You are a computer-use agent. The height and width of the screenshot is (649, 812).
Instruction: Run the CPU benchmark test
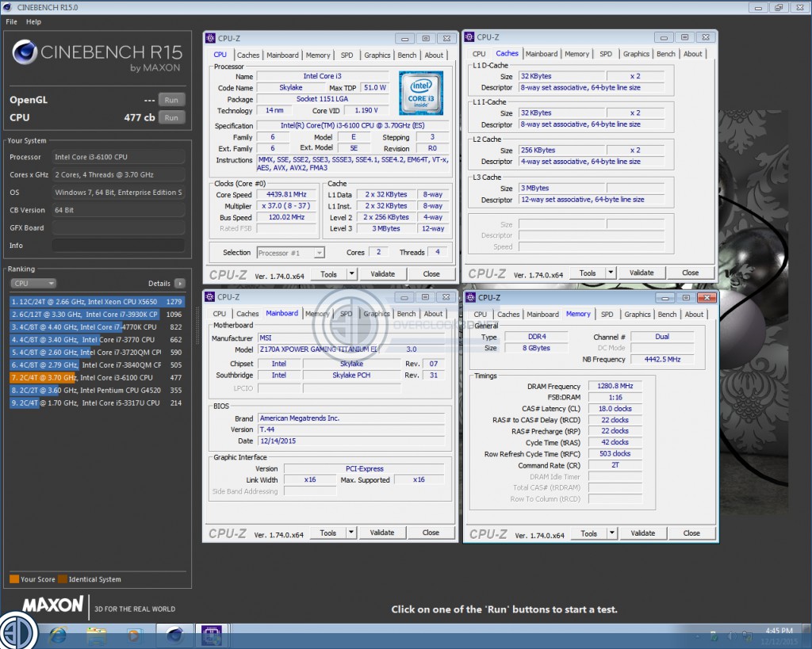(x=171, y=117)
